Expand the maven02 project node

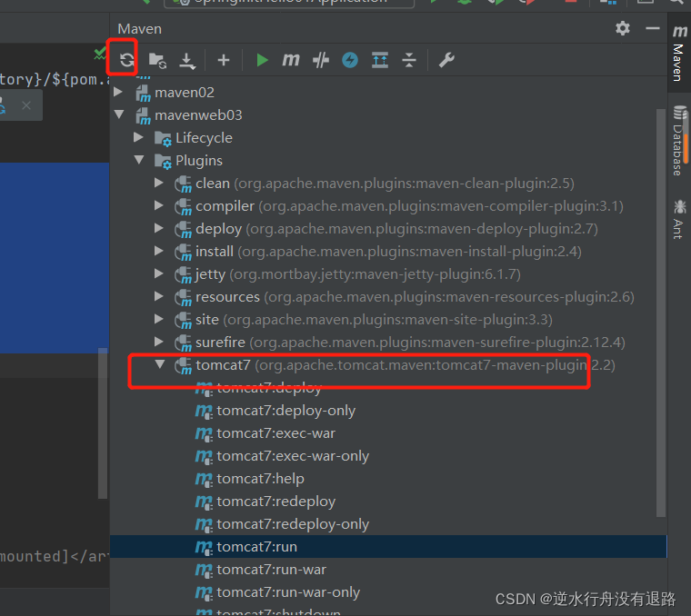(x=118, y=92)
